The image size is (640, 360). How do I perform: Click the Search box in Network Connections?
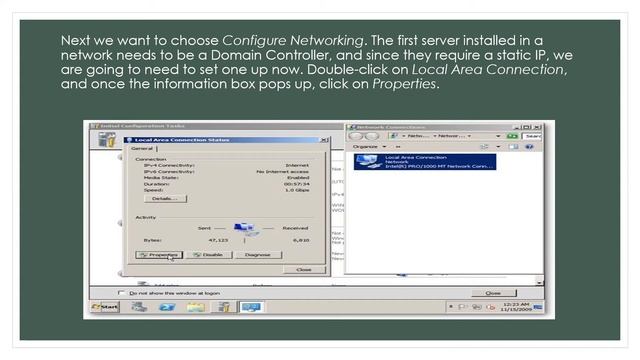pyautogui.click(x=532, y=136)
